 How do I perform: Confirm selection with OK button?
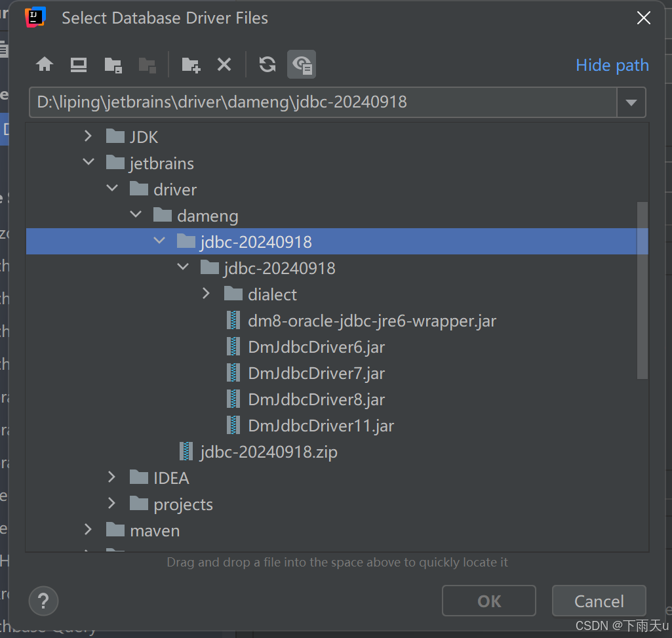(488, 601)
